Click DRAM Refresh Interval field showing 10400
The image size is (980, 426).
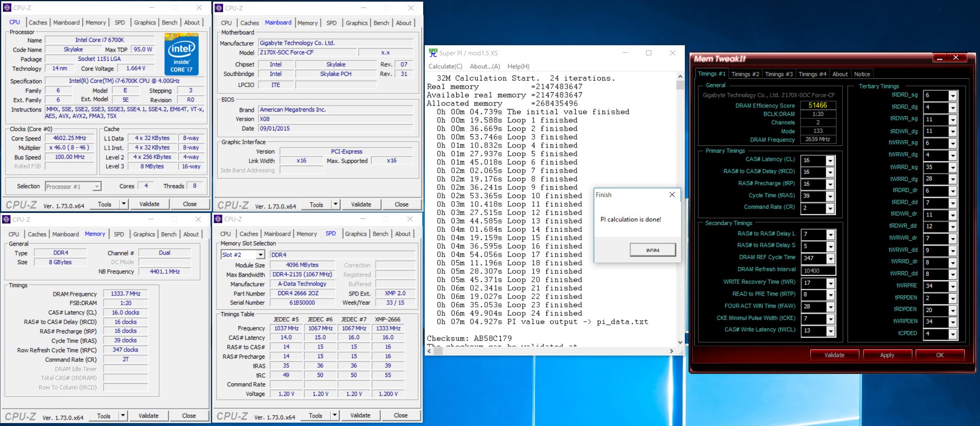point(818,271)
